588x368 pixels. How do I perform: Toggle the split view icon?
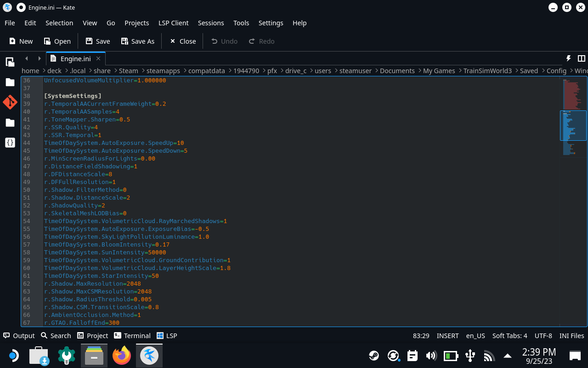581,59
